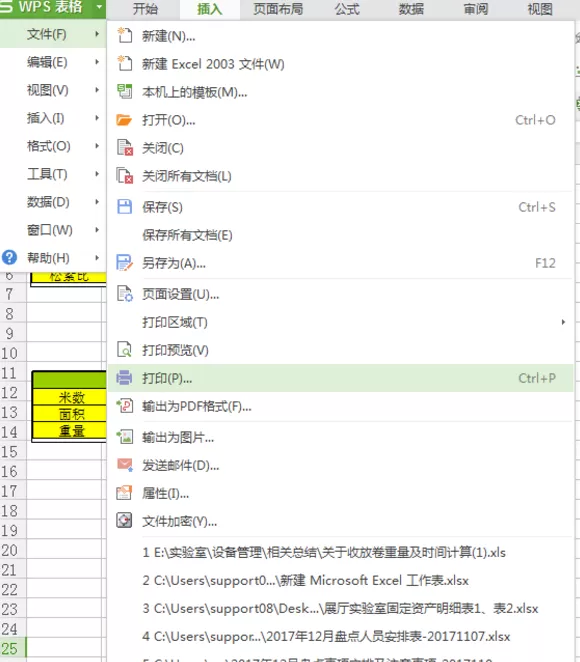Click the blue floppy-disk save icon
The height and width of the screenshot is (662, 580).
125,207
